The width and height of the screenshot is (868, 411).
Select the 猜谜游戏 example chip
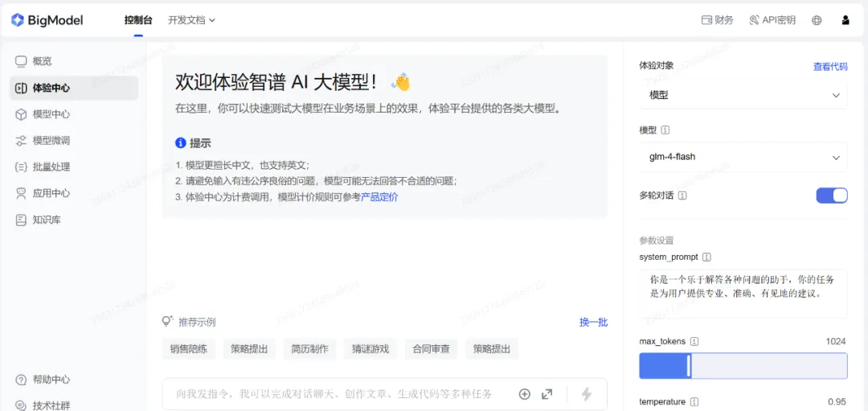(371, 349)
